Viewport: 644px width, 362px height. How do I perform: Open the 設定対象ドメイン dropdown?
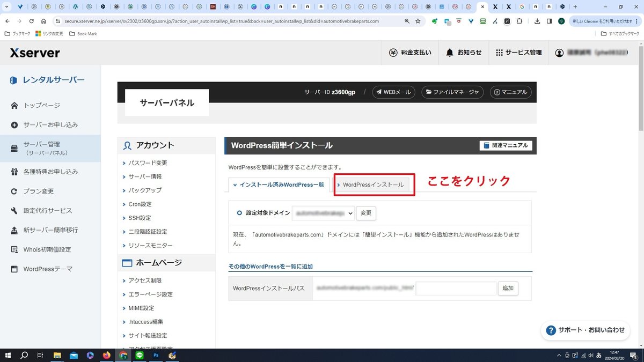323,213
